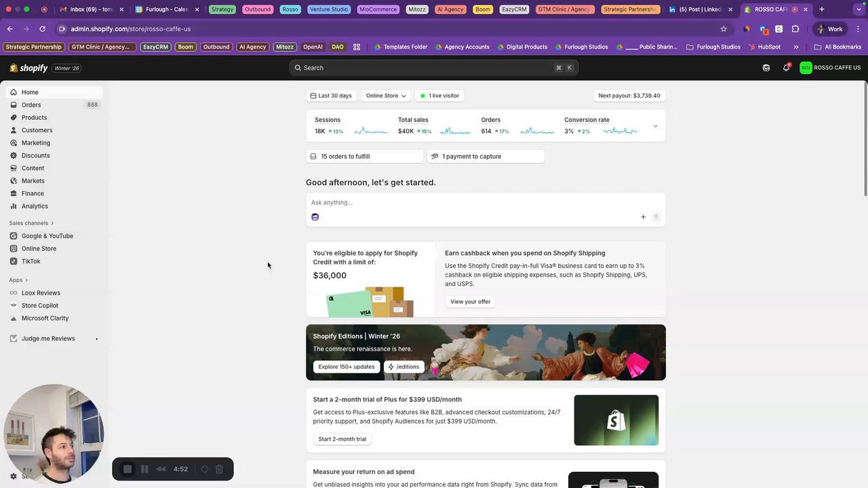This screenshot has width=868, height=488.
Task: Expand Sales channels section
Action: pos(31,223)
